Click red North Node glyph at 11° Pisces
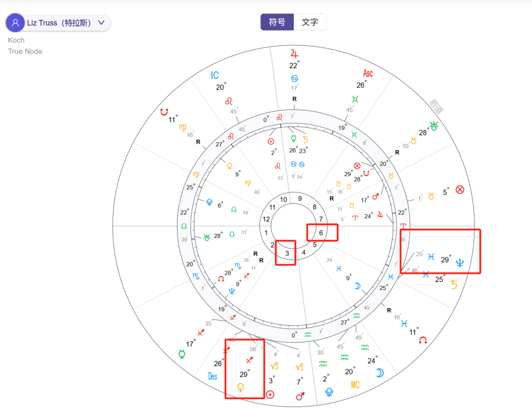532x413 pixels. click(x=423, y=340)
